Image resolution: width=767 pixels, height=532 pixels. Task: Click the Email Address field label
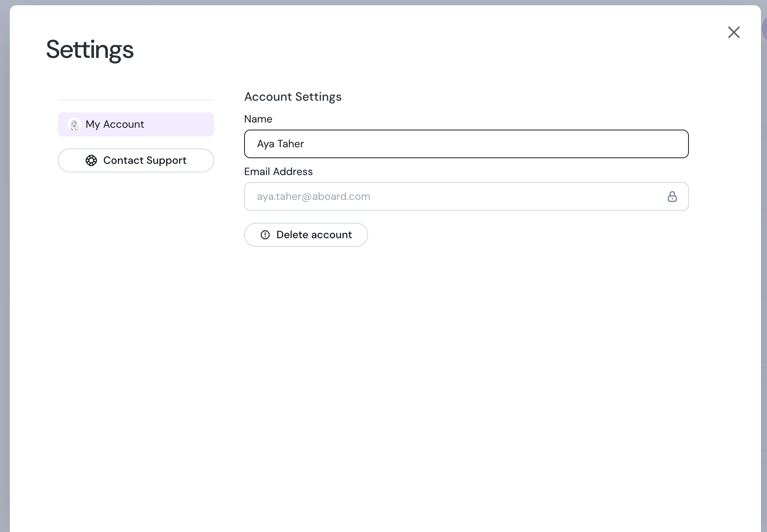(278, 172)
